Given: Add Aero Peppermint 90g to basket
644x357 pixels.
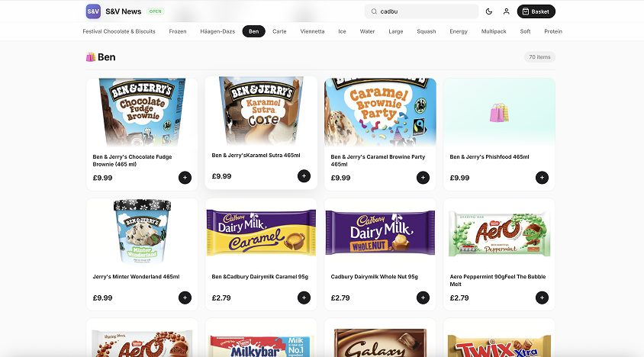Looking at the screenshot, I should (x=542, y=297).
